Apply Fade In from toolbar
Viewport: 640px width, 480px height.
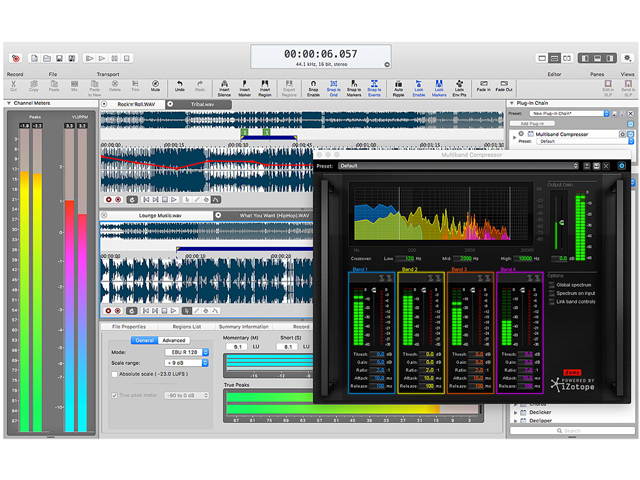(x=483, y=86)
